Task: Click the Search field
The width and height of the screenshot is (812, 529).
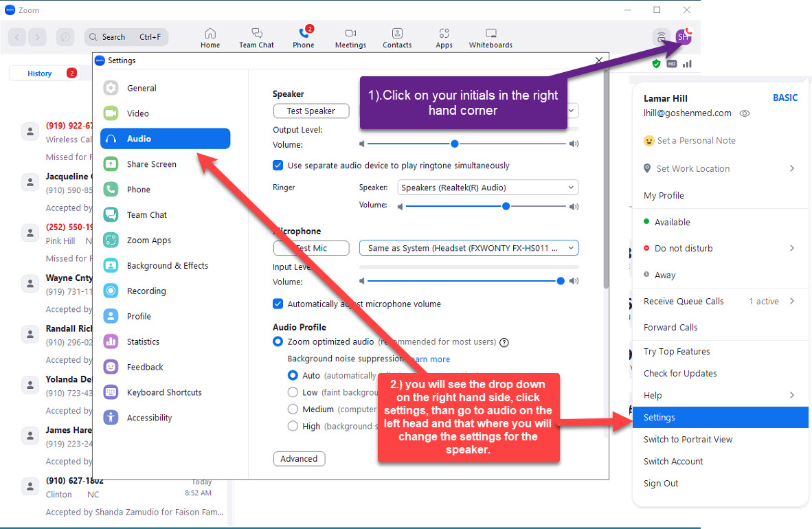Action: coord(126,37)
